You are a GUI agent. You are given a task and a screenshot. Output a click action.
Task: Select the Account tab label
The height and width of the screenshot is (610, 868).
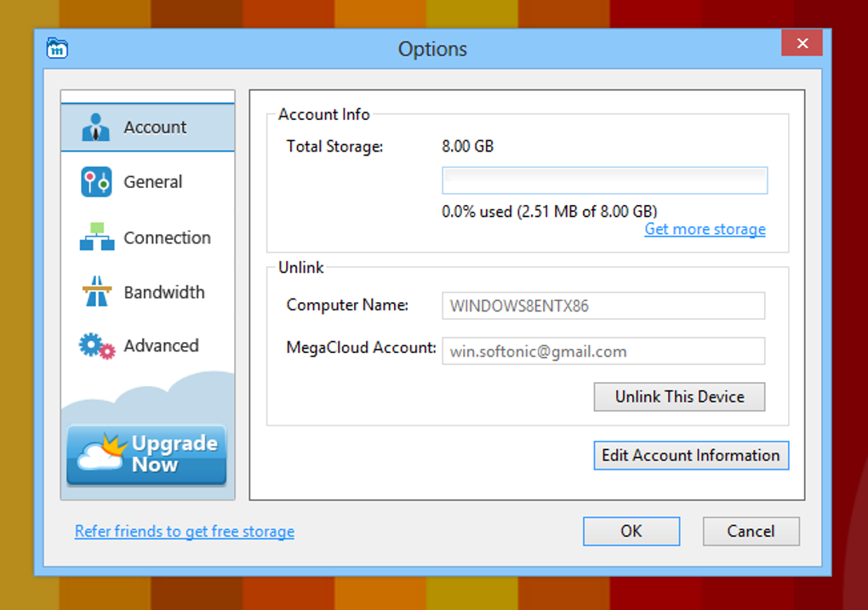click(x=155, y=128)
